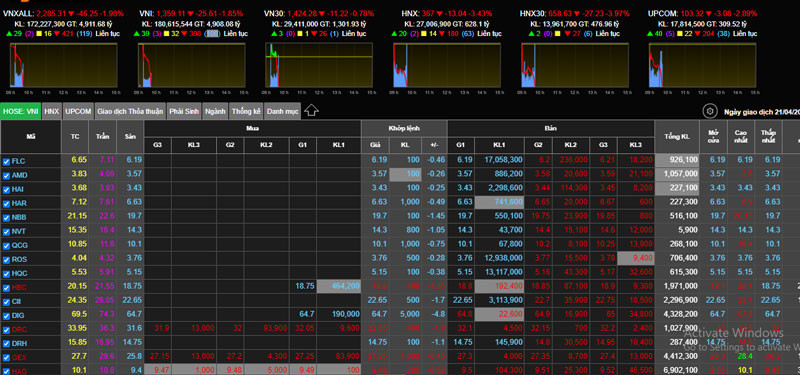Image resolution: width=800 pixels, height=375 pixels.
Task: Switch to the UPCOM tab
Action: click(78, 111)
